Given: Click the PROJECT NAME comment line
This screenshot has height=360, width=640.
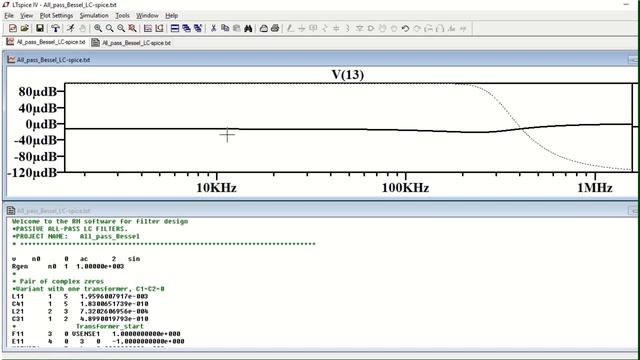Looking at the screenshot, I should [76, 236].
